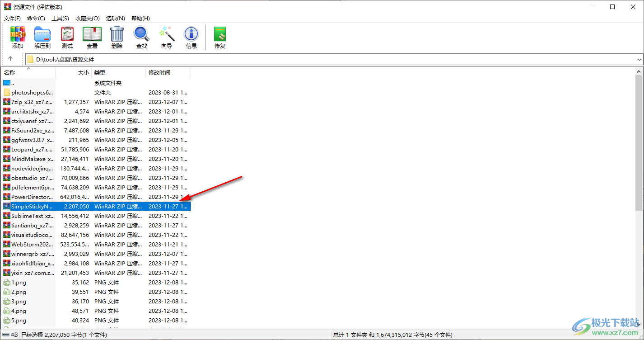
Task: Select the obsstudio_xz7 archive row
Action: click(96, 178)
